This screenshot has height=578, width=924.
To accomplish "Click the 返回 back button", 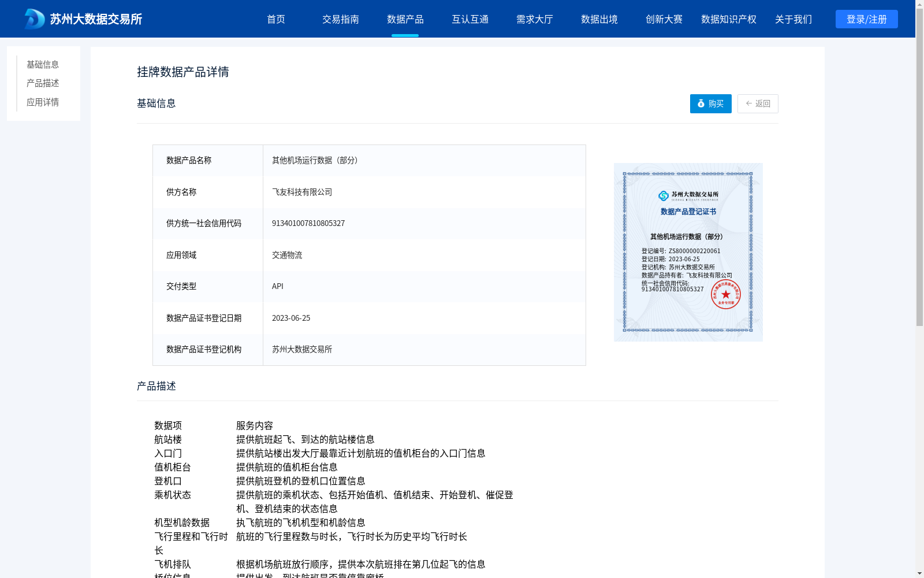I will coord(758,103).
